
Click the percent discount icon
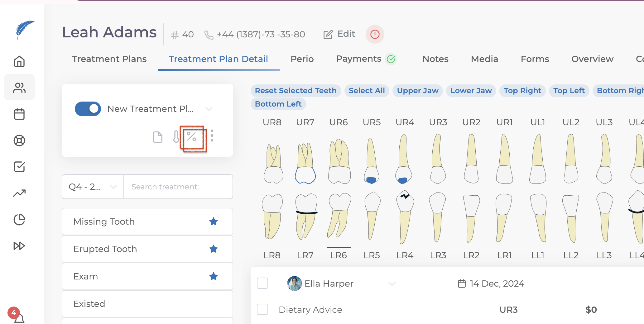pos(191,136)
